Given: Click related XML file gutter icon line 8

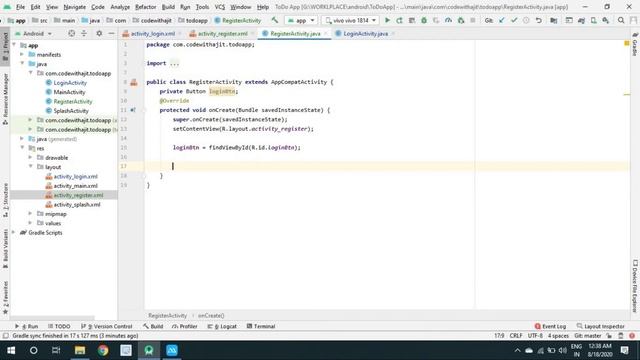Looking at the screenshot, I should (134, 82).
